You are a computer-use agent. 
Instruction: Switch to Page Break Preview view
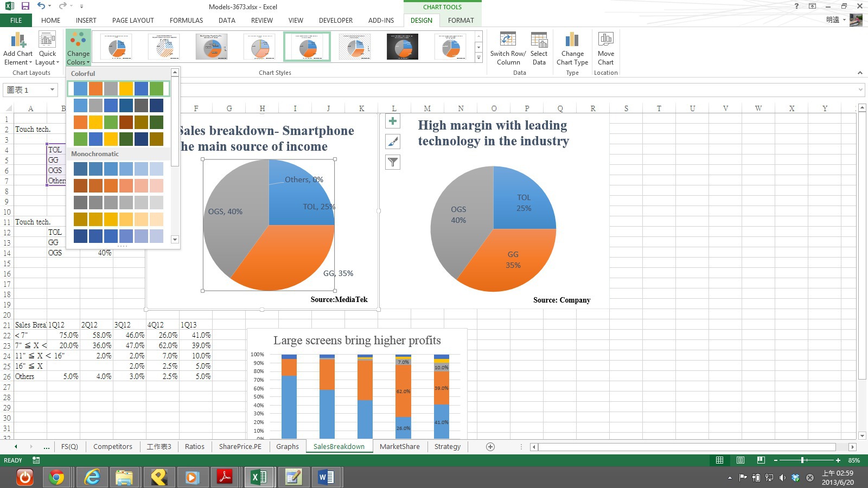click(x=761, y=460)
